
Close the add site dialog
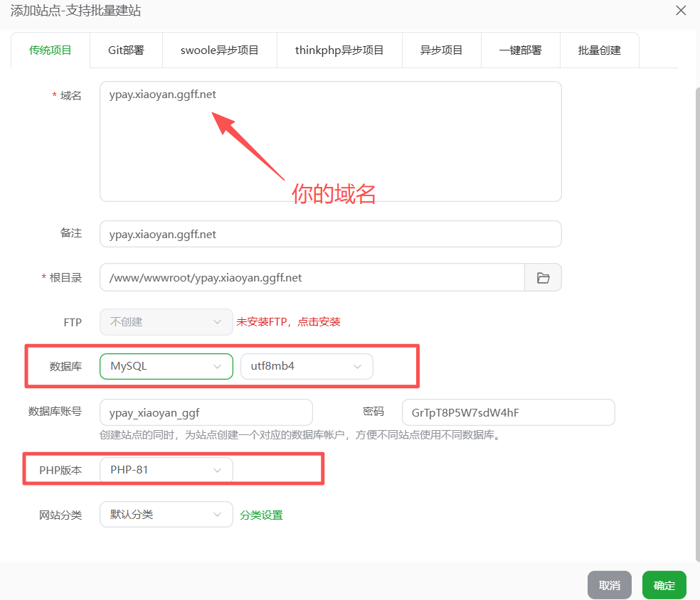click(x=681, y=11)
